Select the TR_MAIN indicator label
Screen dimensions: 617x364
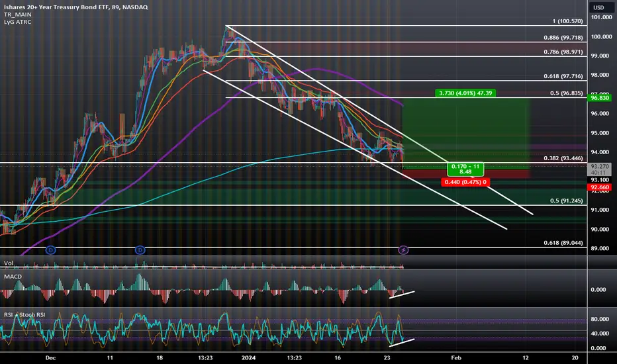pyautogui.click(x=18, y=15)
